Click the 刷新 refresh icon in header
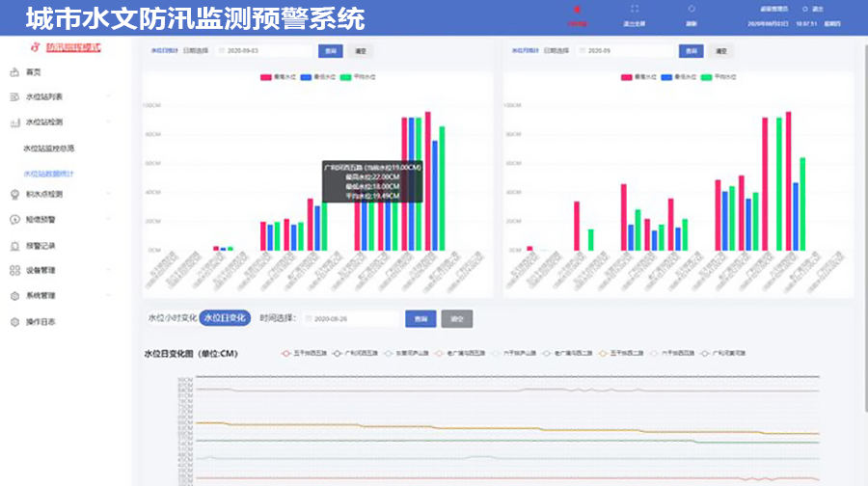This screenshot has height=486, width=868. 692,9
